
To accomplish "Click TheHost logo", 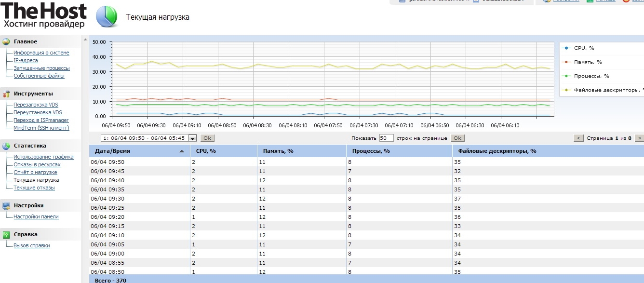I will click(44, 15).
